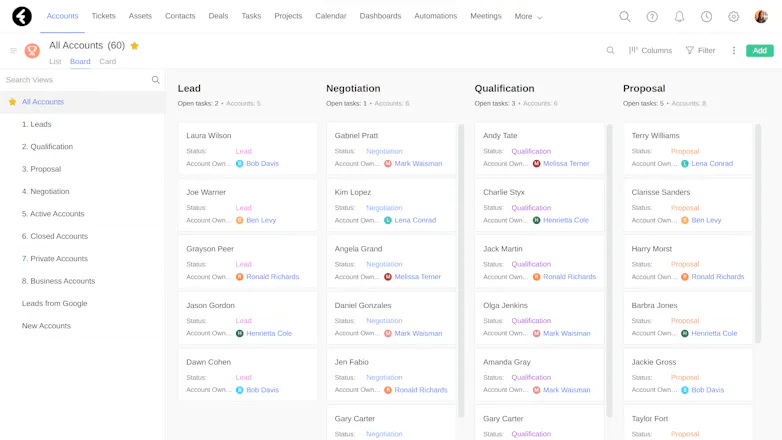
Task: Open the Contacts tab
Action: coord(180,16)
